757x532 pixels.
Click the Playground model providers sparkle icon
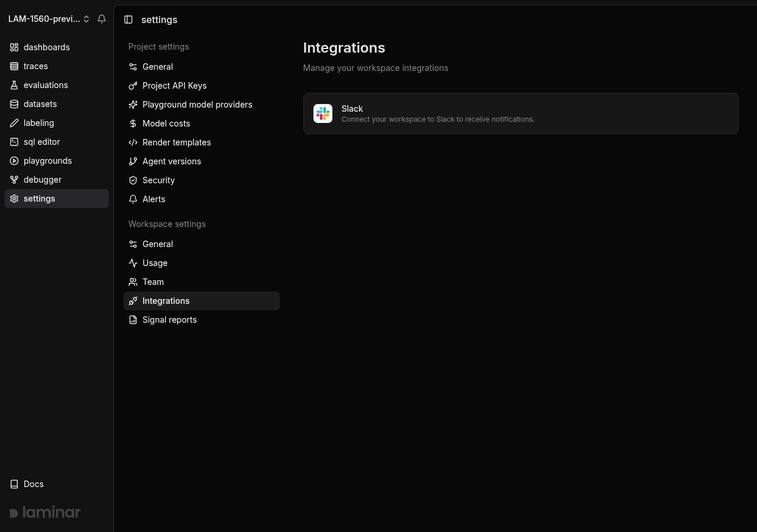tap(133, 105)
